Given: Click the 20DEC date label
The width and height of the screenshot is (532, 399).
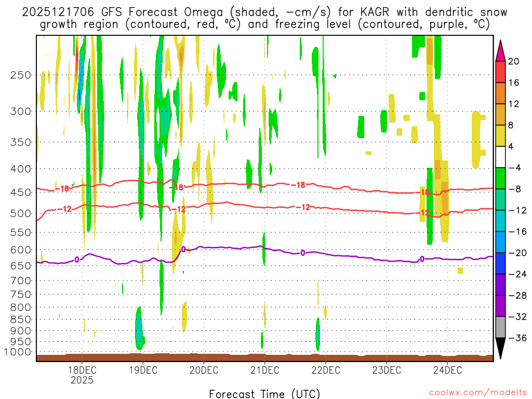Looking at the screenshot, I should click(x=204, y=370).
